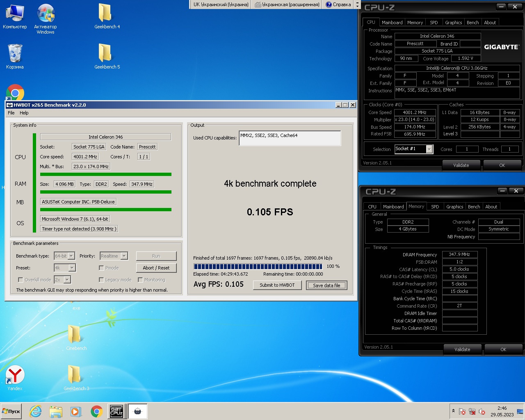
Task: Click the network tray icon
Action: coord(472,411)
